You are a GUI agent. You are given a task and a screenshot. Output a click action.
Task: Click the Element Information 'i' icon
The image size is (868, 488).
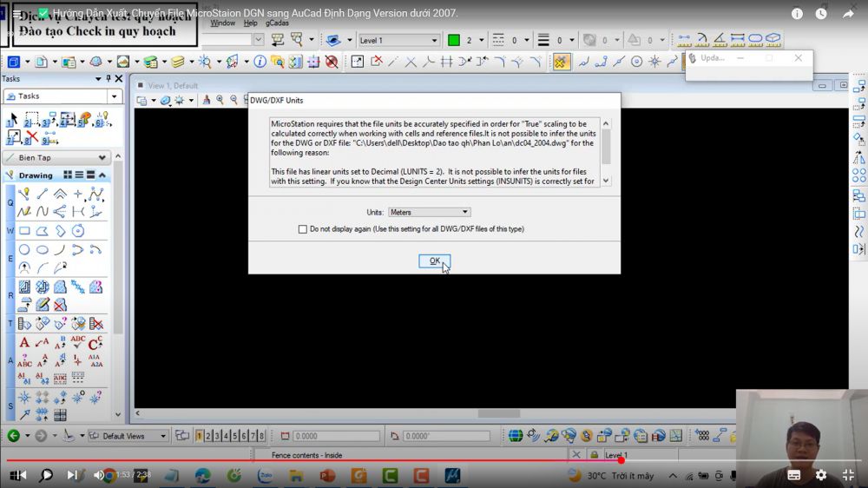point(260,62)
